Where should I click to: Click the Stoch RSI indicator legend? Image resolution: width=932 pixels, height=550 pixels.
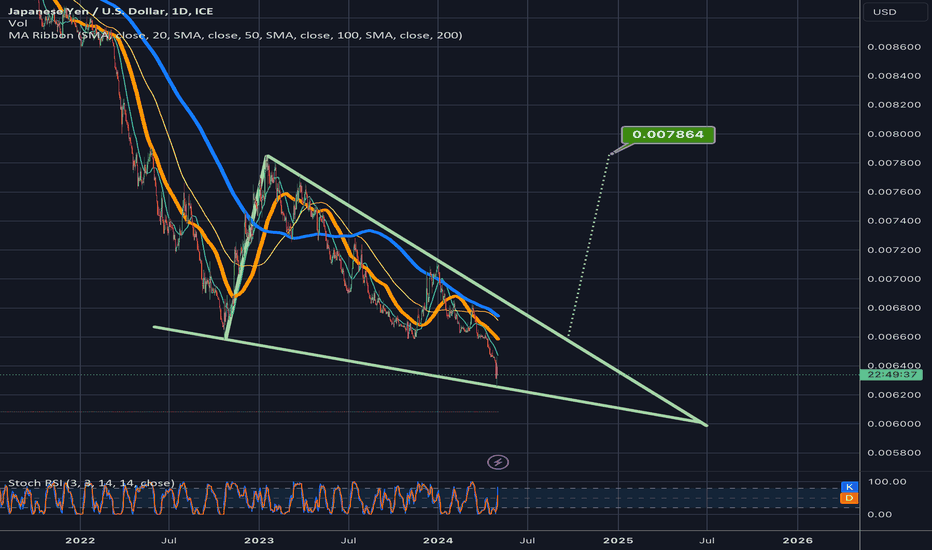click(x=92, y=483)
